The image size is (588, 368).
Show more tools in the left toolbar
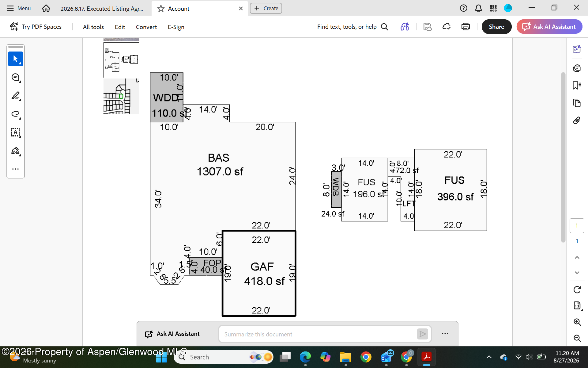point(16,169)
